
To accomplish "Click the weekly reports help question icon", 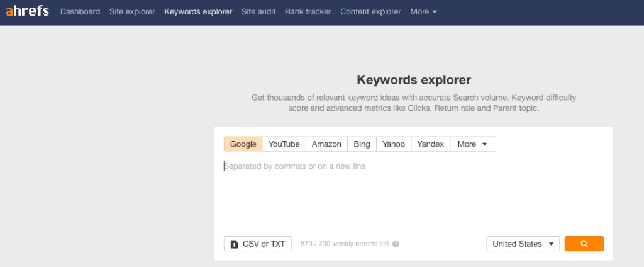I will point(396,244).
